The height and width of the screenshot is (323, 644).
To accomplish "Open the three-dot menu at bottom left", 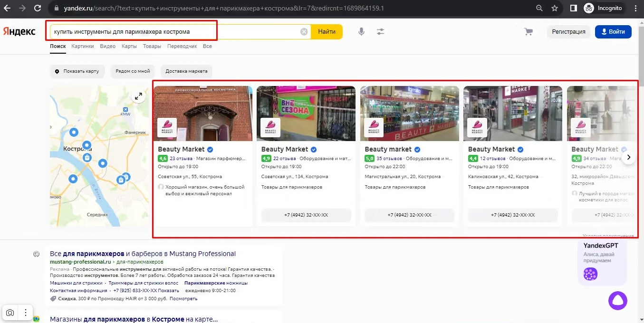I will (x=25, y=313).
